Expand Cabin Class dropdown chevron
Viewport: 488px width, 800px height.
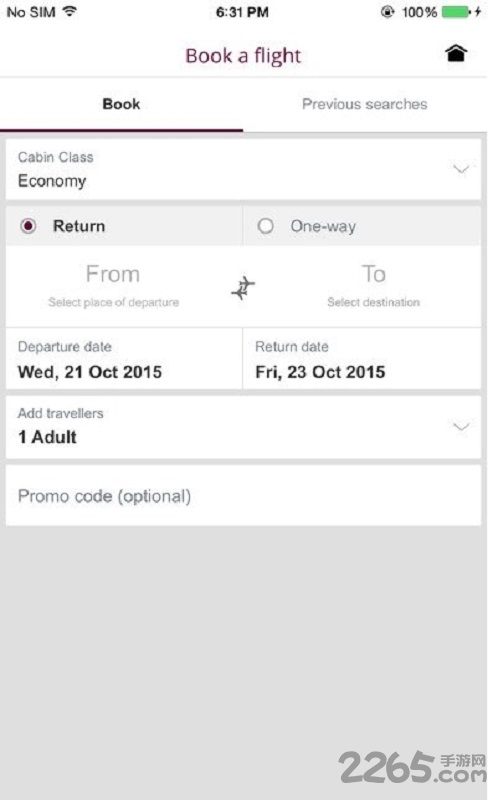tap(461, 169)
